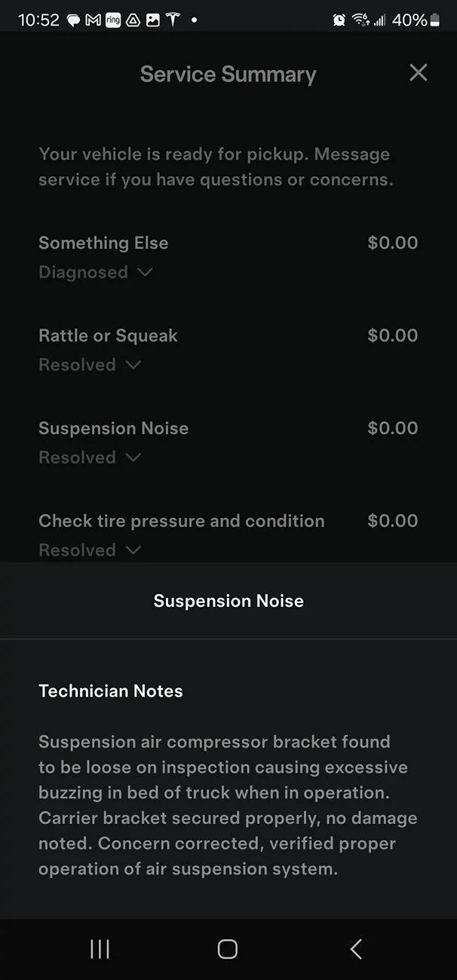
Task: Expand Resolved details for Rattle or Squeak
Action: tap(90, 365)
